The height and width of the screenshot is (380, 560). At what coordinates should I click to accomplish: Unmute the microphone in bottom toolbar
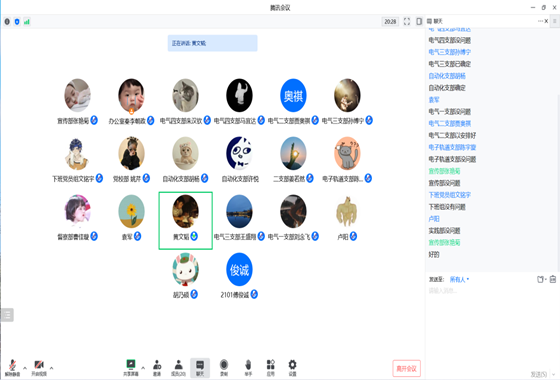click(x=12, y=368)
